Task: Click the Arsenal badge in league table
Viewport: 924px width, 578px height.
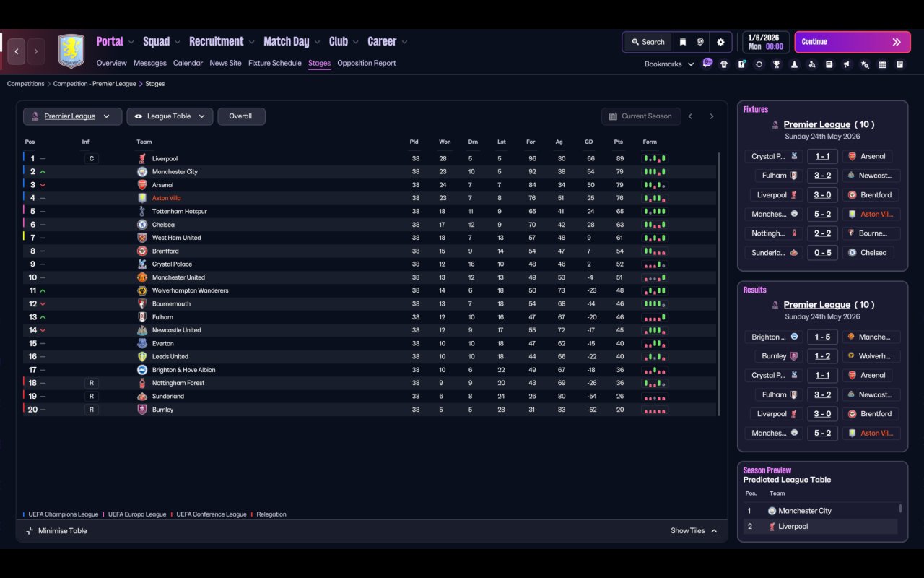Action: [x=142, y=185]
